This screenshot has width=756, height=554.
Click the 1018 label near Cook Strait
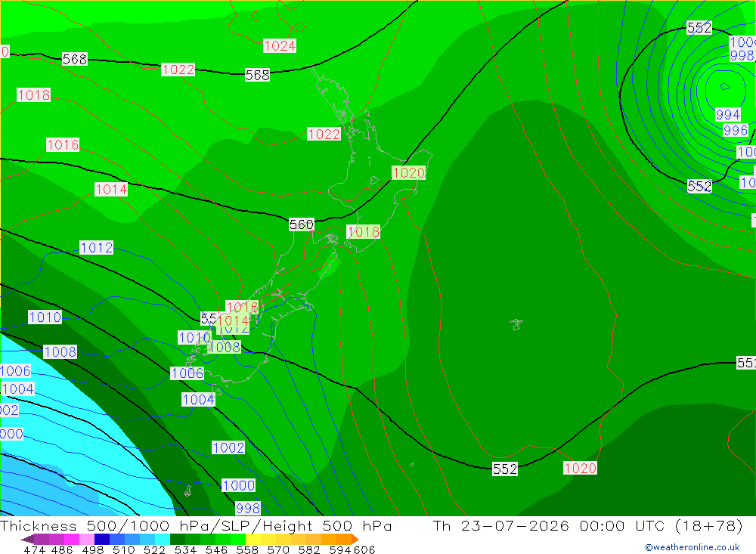coord(364,232)
